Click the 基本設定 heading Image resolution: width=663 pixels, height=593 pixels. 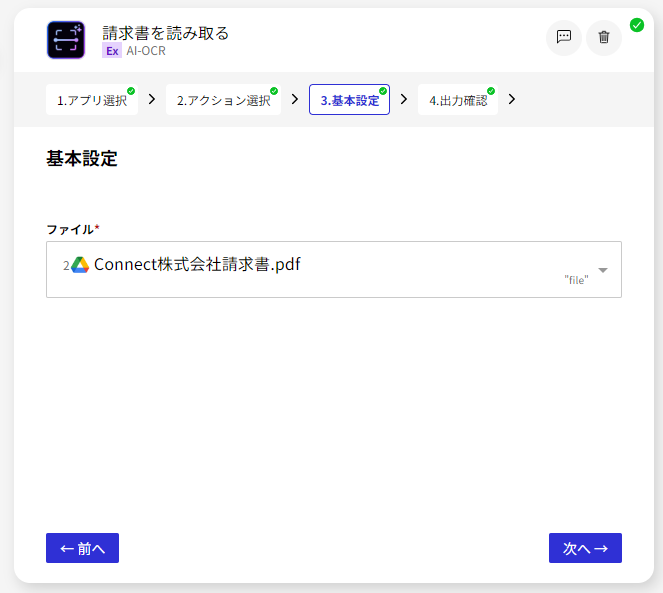[x=82, y=159]
